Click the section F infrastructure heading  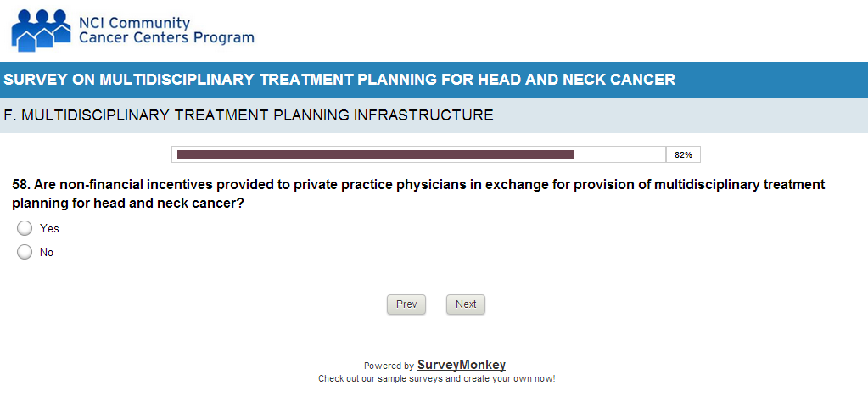pyautogui.click(x=249, y=115)
